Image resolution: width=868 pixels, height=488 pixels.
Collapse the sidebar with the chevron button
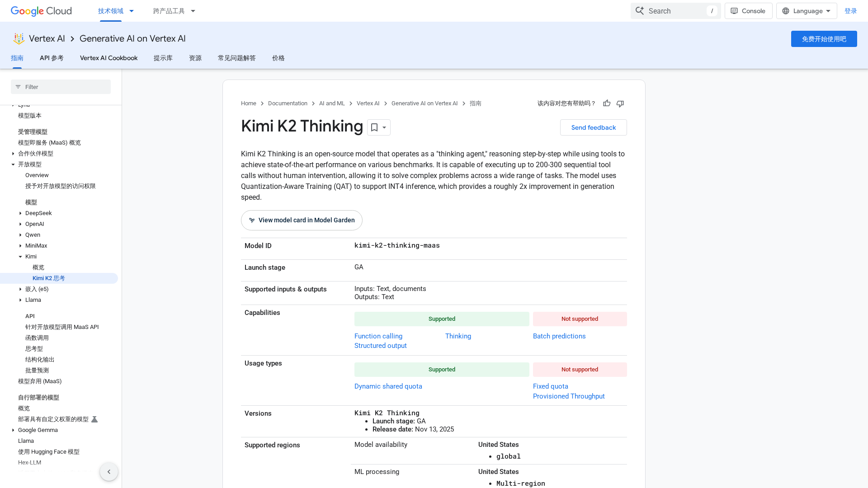109,472
